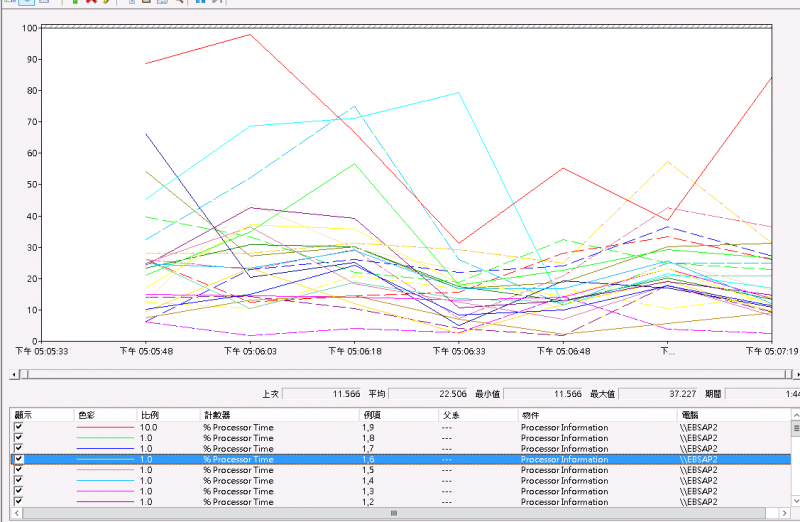Click the counter list's scroll up arrow
Image resolution: width=800 pixels, height=522 pixels.
click(794, 414)
